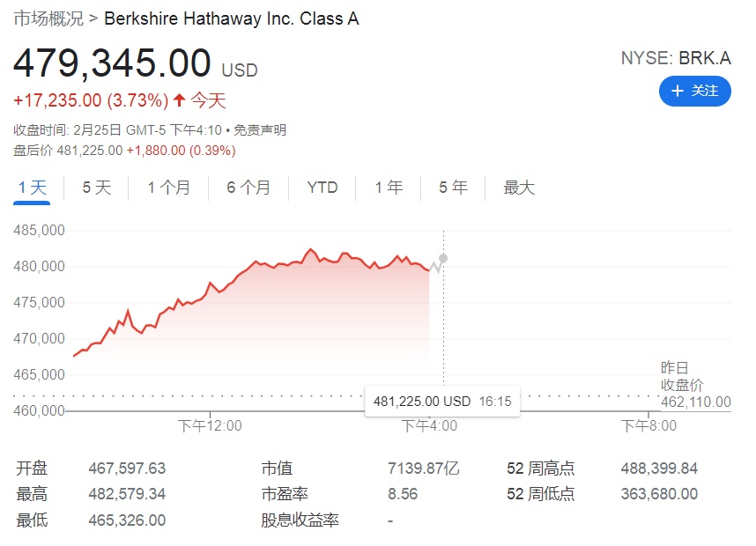Show the 最大 time range

pos(519,188)
